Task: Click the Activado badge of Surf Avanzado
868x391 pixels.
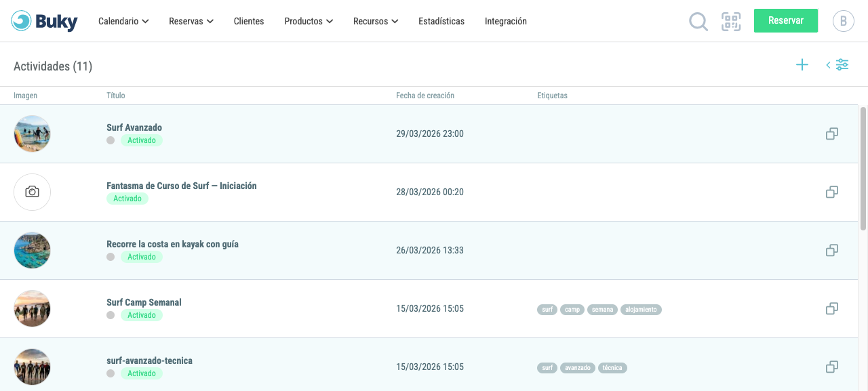Action: pos(142,140)
